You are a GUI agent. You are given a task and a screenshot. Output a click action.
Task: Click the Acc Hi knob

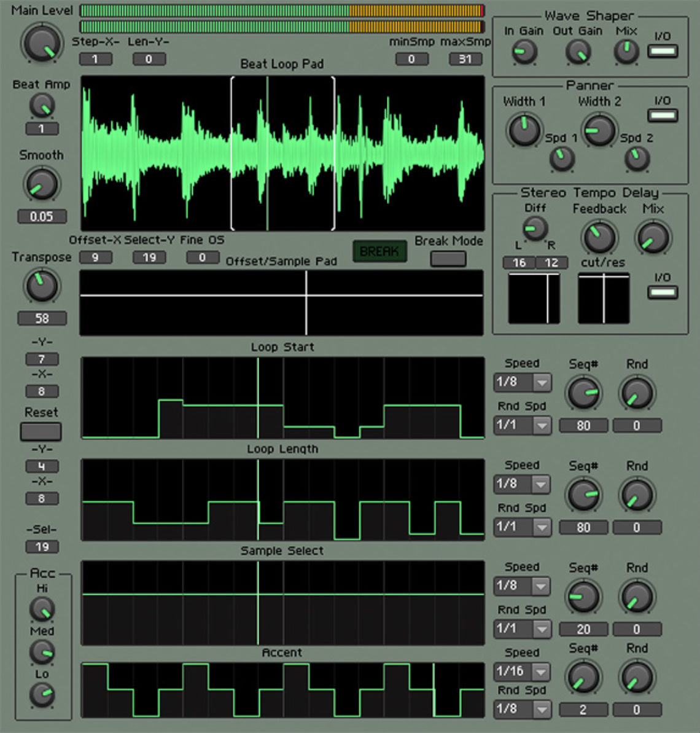[42, 609]
